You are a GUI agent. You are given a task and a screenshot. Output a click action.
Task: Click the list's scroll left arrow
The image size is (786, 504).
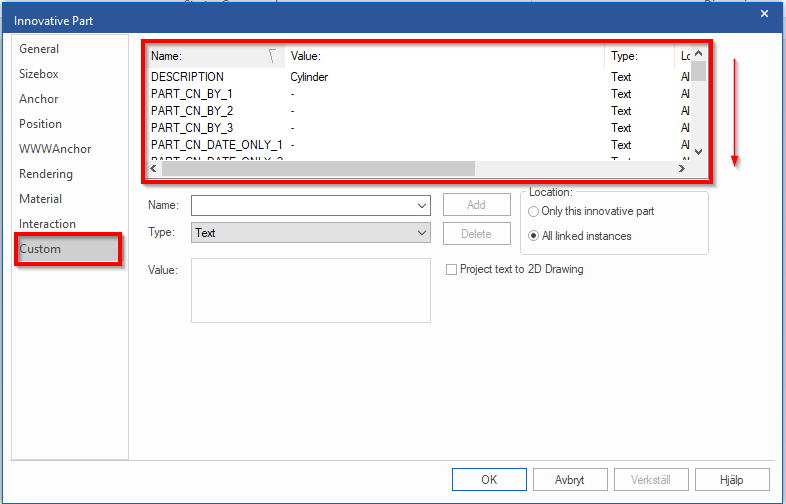(154, 169)
